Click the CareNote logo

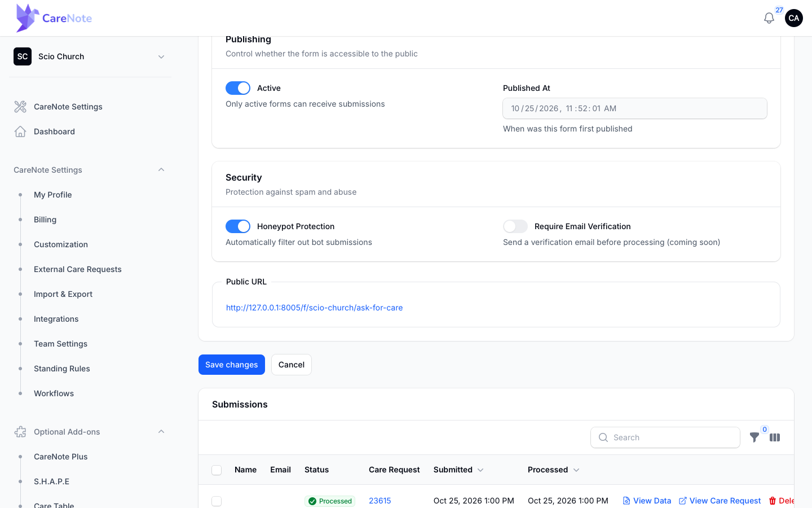[x=54, y=18]
